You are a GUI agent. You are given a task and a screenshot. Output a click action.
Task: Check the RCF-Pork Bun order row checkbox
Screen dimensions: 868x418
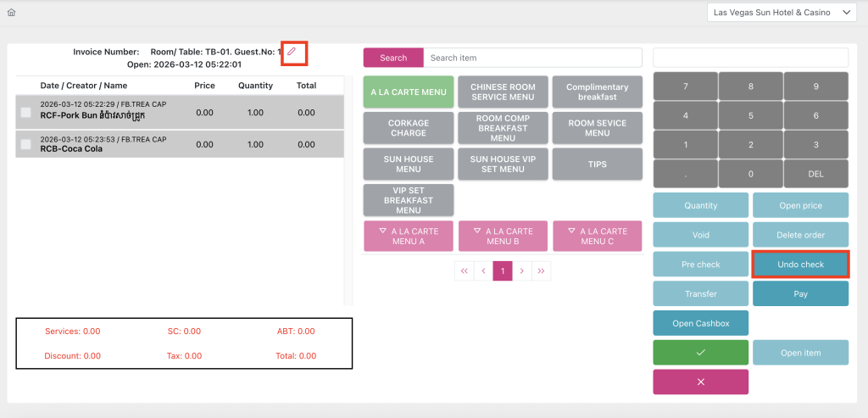(x=26, y=112)
